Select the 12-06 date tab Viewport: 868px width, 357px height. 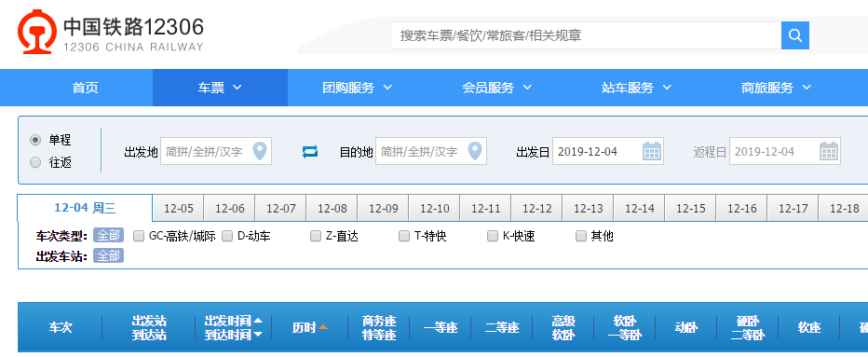(230, 209)
